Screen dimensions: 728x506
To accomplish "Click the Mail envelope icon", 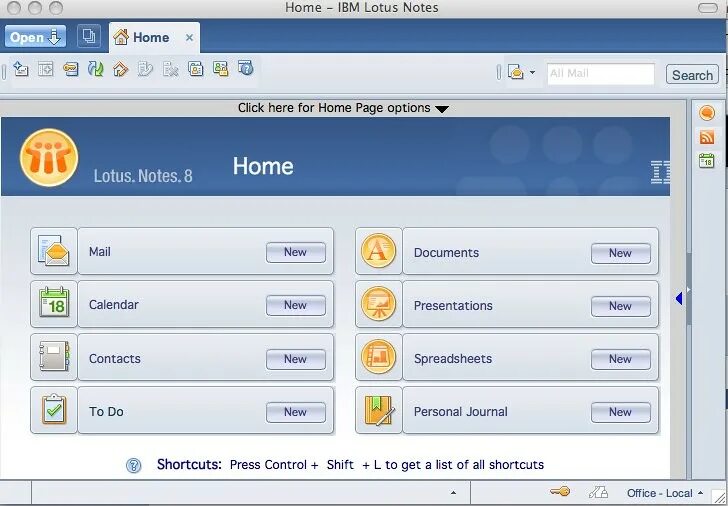I will click(54, 251).
